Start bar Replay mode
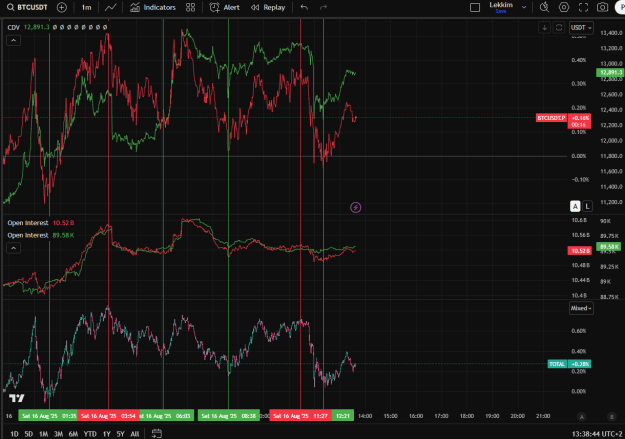Image resolution: width=625 pixels, height=439 pixels. (x=268, y=7)
